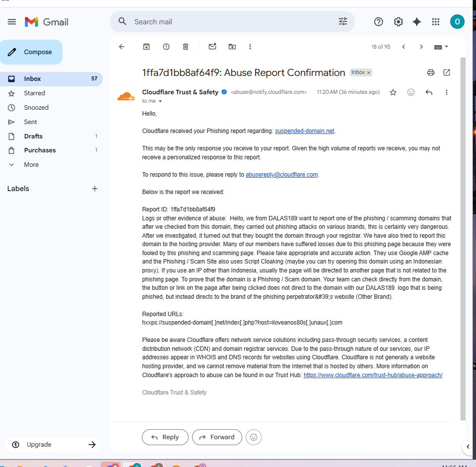Click sender address abuse@notify.cloudflare.com
This screenshot has height=467, width=476.
click(269, 92)
